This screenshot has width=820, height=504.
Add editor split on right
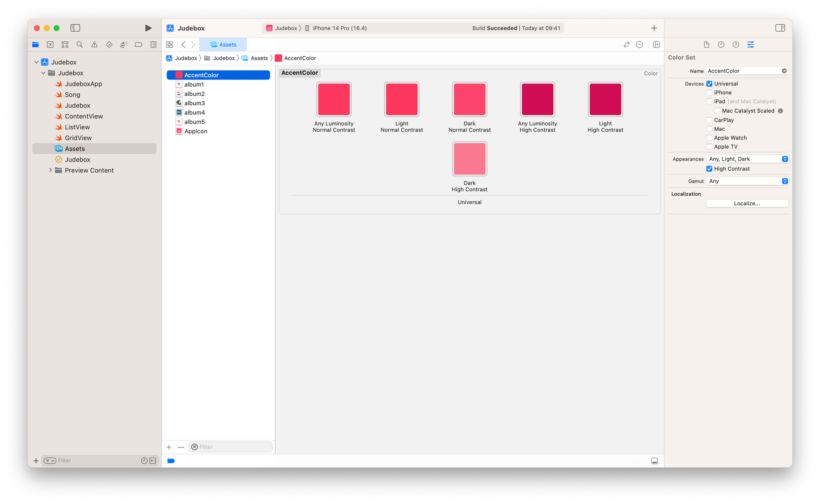pyautogui.click(x=656, y=45)
